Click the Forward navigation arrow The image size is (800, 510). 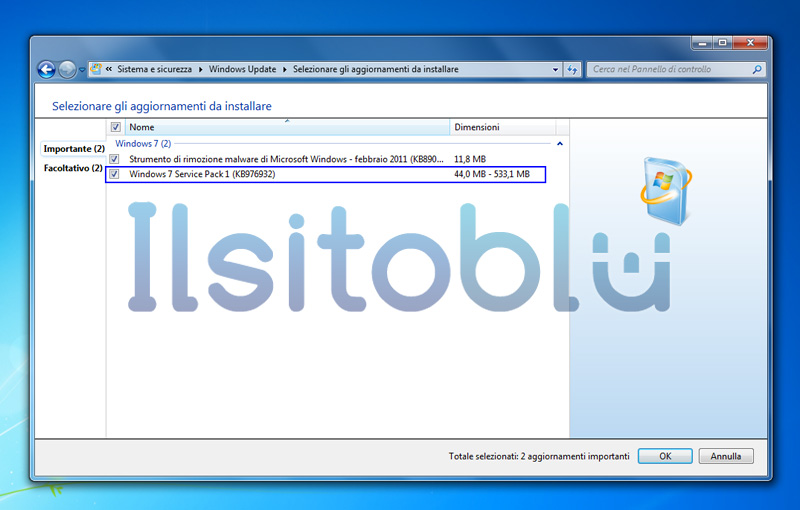click(x=67, y=70)
